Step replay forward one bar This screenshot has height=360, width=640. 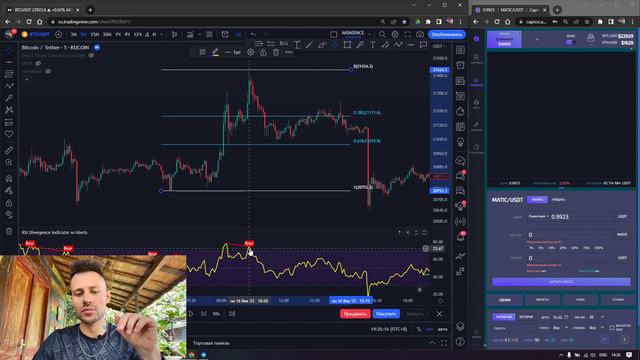(x=203, y=314)
